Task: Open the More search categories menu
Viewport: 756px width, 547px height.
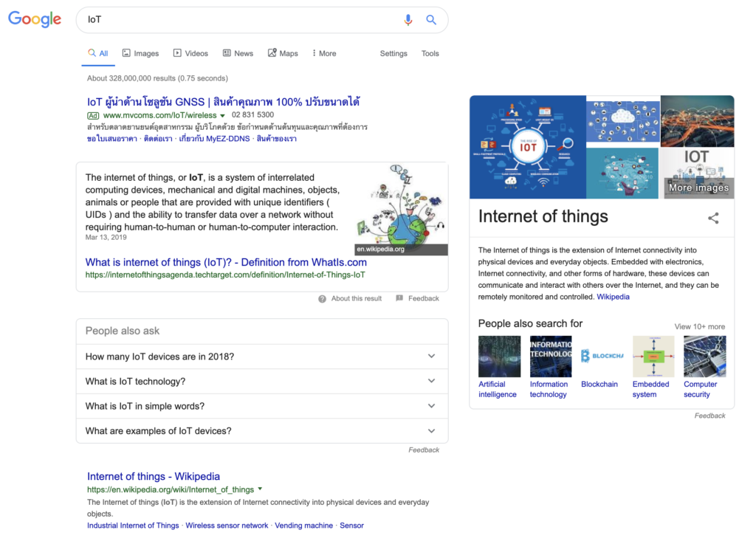Action: tap(324, 53)
